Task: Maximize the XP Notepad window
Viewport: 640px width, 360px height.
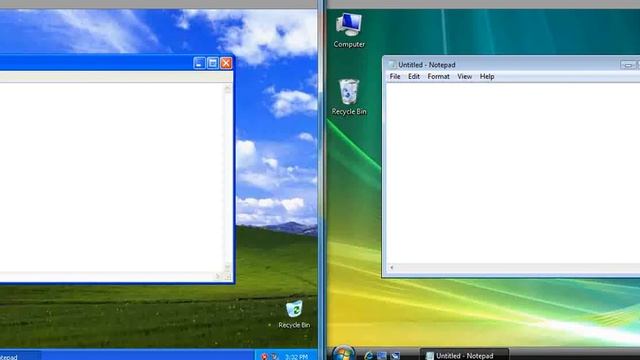Action: pos(213,63)
